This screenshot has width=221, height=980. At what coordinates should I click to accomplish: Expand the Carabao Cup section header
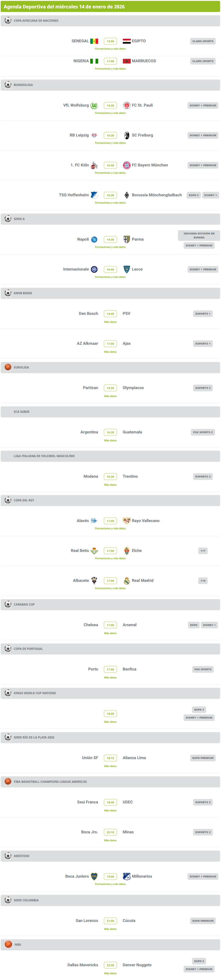(110, 604)
